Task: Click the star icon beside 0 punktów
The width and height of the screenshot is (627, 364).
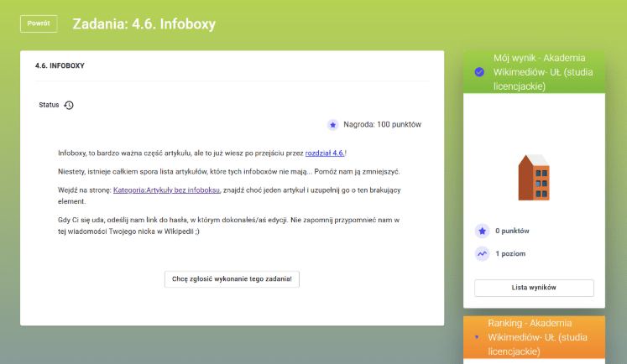Action: (x=483, y=231)
